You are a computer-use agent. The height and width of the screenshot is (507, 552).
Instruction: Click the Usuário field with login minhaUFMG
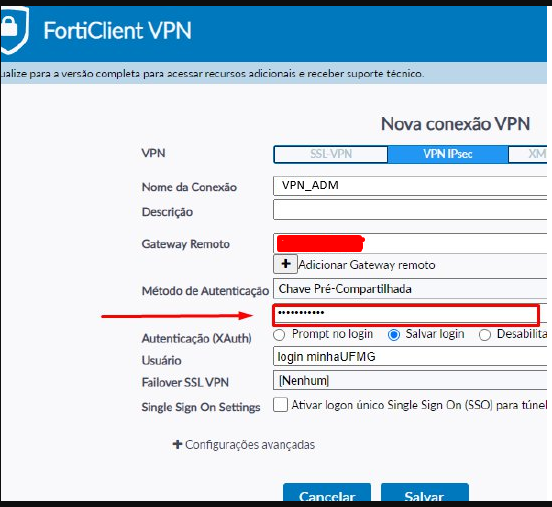click(410, 357)
